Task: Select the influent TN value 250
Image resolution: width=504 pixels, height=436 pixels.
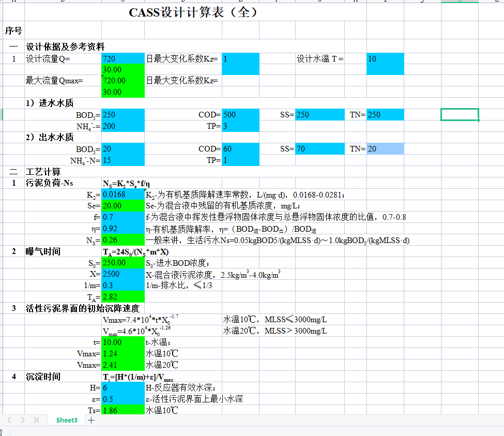Action: point(385,115)
